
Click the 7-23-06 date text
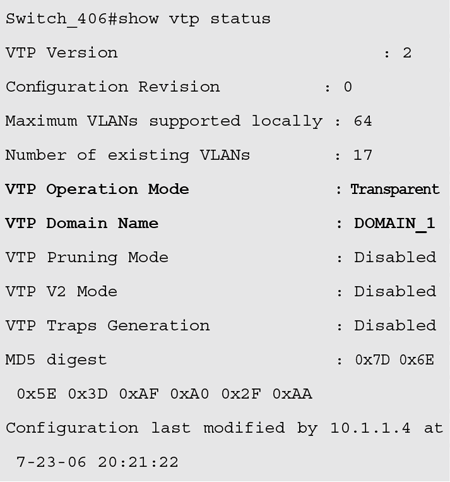point(51,462)
